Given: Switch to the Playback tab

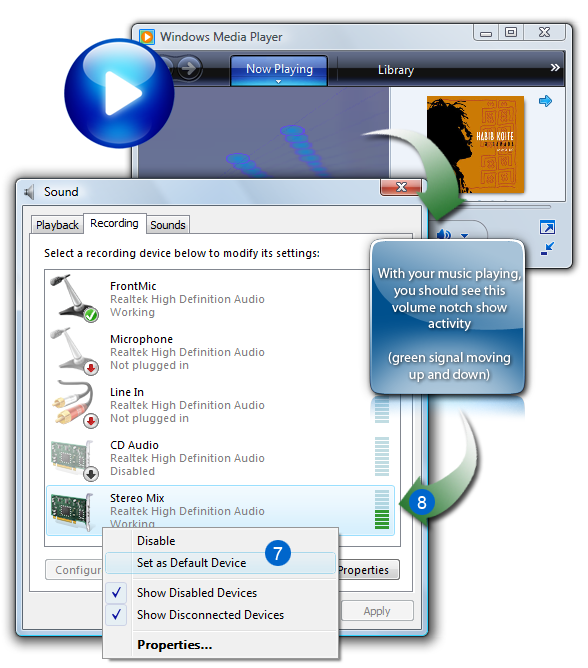Looking at the screenshot, I should 57,225.
